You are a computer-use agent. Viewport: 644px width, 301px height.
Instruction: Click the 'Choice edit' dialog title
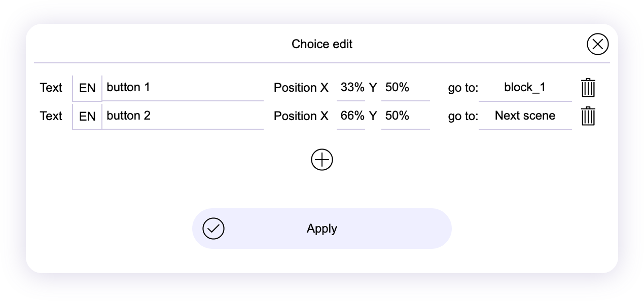click(322, 44)
